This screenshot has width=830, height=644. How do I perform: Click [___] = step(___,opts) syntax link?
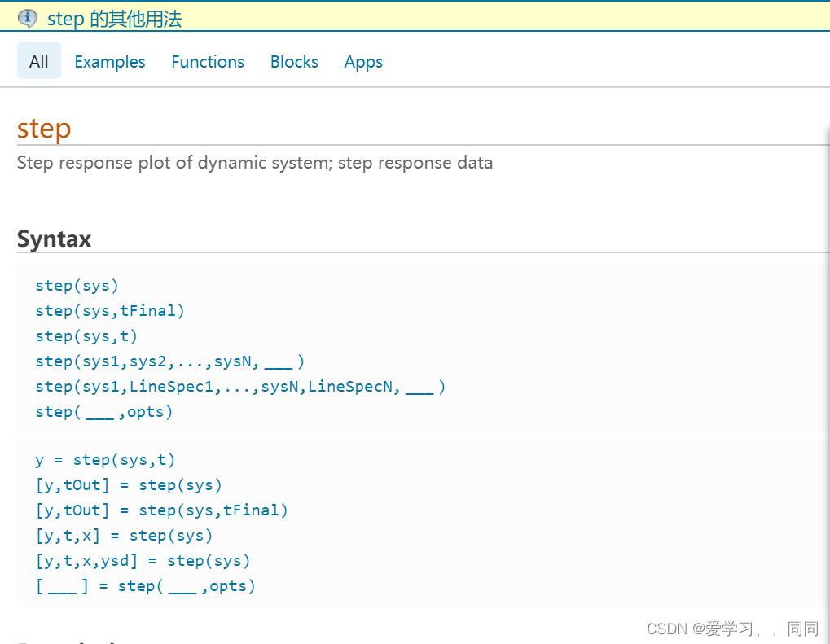(x=146, y=586)
